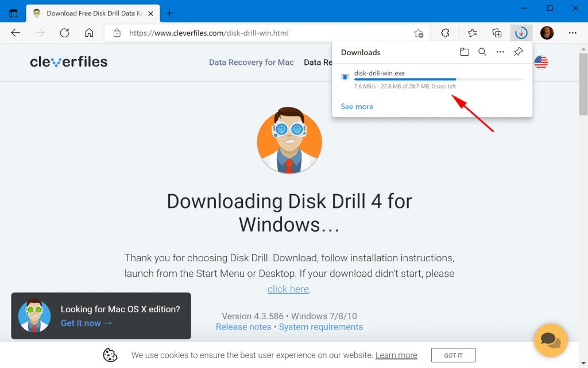Search downloads in the Downloads panel

click(482, 52)
